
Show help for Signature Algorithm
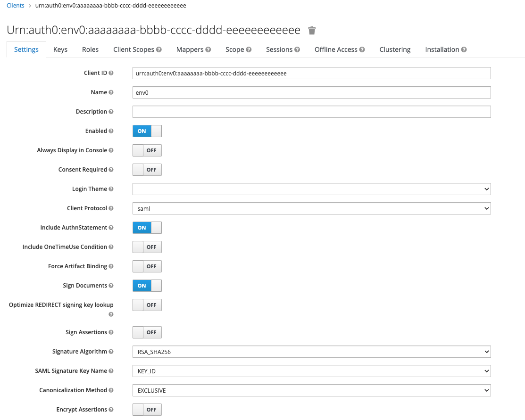(111, 352)
